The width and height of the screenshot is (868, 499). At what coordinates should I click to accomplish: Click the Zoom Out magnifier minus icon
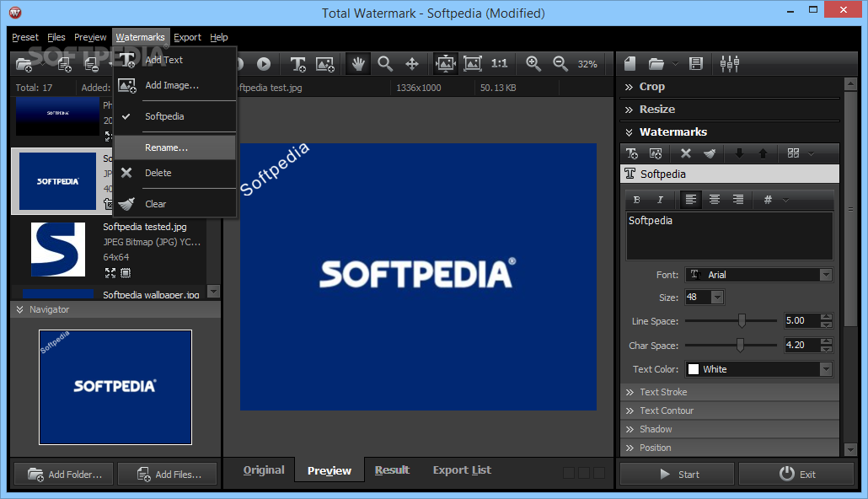tap(560, 64)
